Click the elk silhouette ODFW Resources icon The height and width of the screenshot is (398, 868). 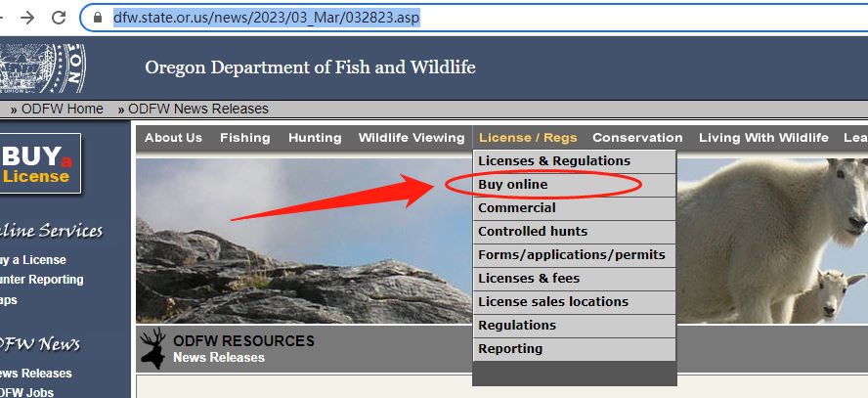pyautogui.click(x=152, y=348)
